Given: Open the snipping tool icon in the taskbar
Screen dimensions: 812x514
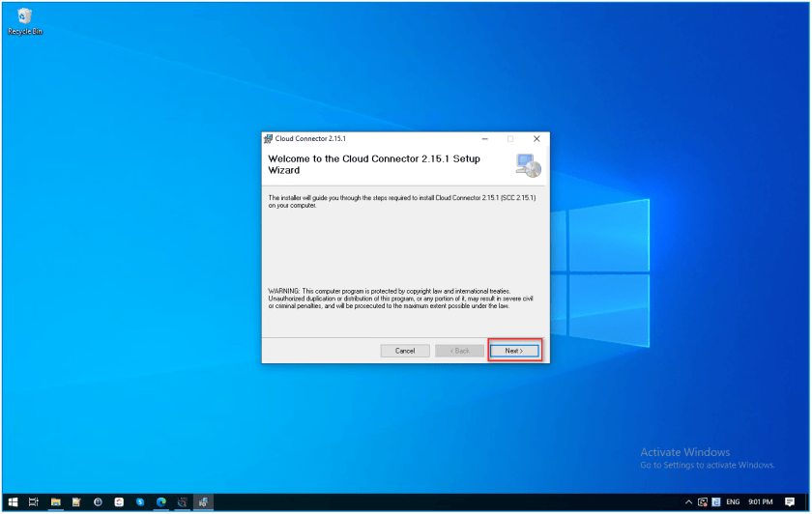Looking at the screenshot, I should tap(183, 501).
